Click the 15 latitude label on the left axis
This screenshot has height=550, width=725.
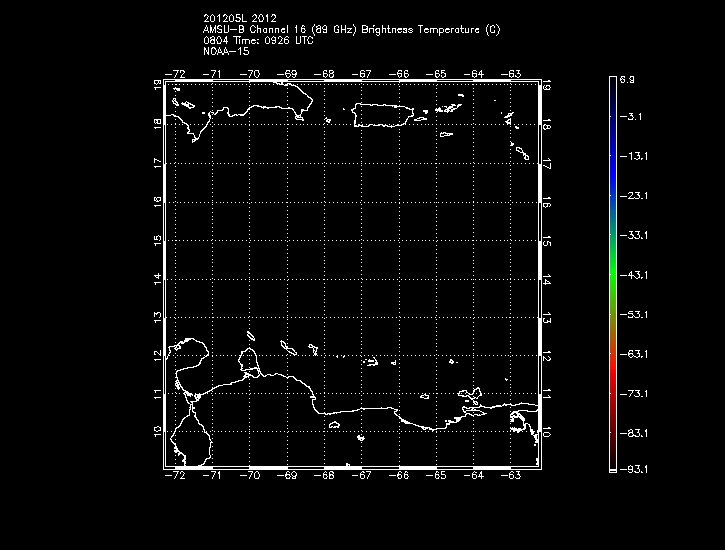pos(158,241)
